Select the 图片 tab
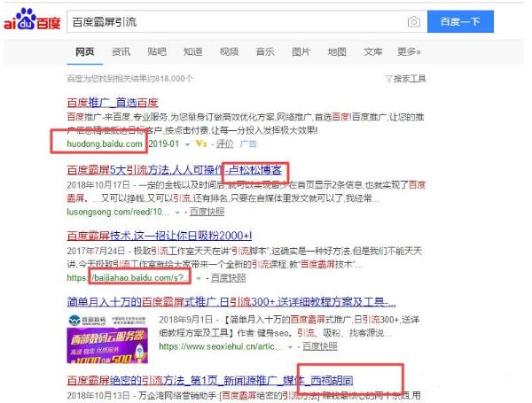The height and width of the screenshot is (403, 532). pyautogui.click(x=301, y=52)
